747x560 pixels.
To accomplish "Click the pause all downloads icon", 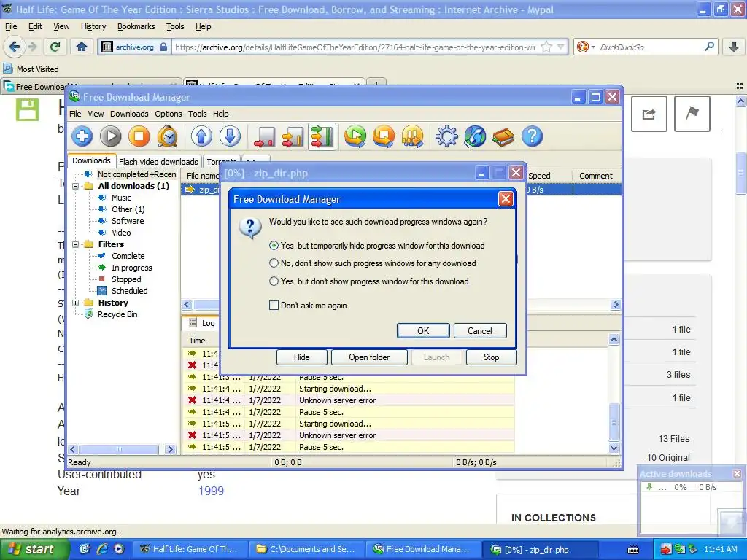I will click(x=413, y=136).
